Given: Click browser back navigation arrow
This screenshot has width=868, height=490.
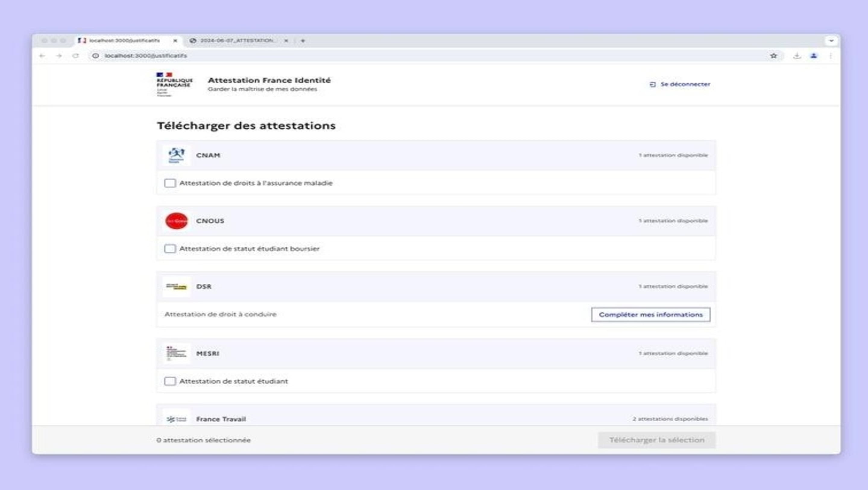Looking at the screenshot, I should [x=42, y=55].
